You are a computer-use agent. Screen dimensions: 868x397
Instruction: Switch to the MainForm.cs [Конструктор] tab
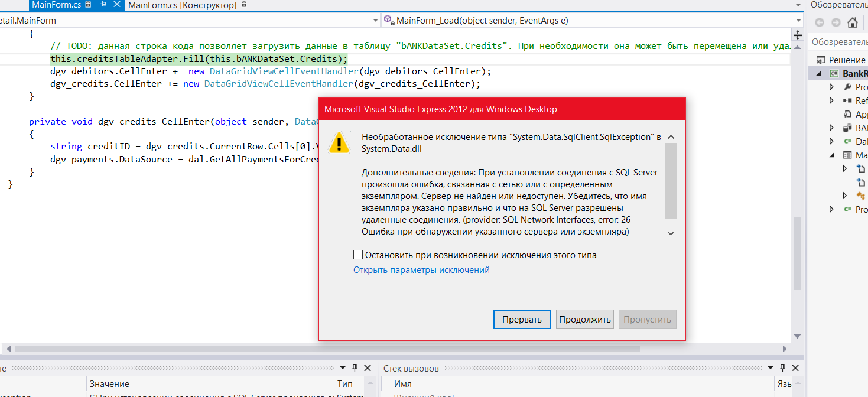[x=182, y=5]
